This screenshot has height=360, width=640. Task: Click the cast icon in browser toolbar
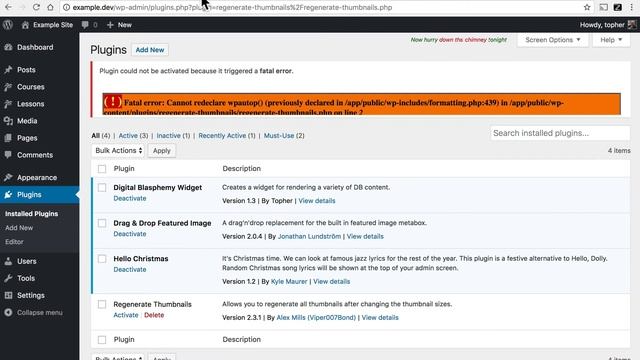[603, 7]
